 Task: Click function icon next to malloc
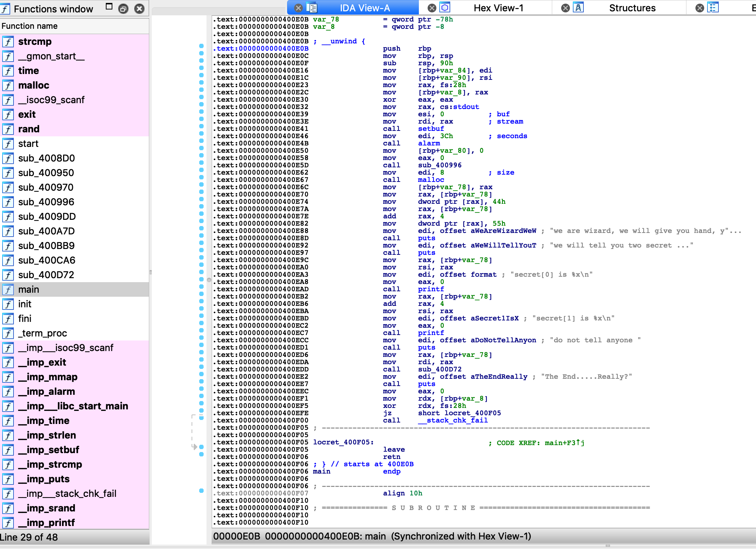8,85
